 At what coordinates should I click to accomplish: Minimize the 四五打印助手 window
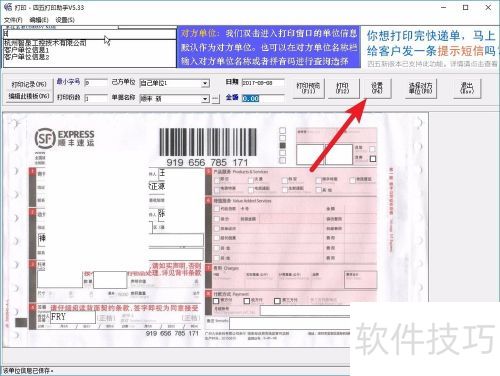(x=443, y=7)
